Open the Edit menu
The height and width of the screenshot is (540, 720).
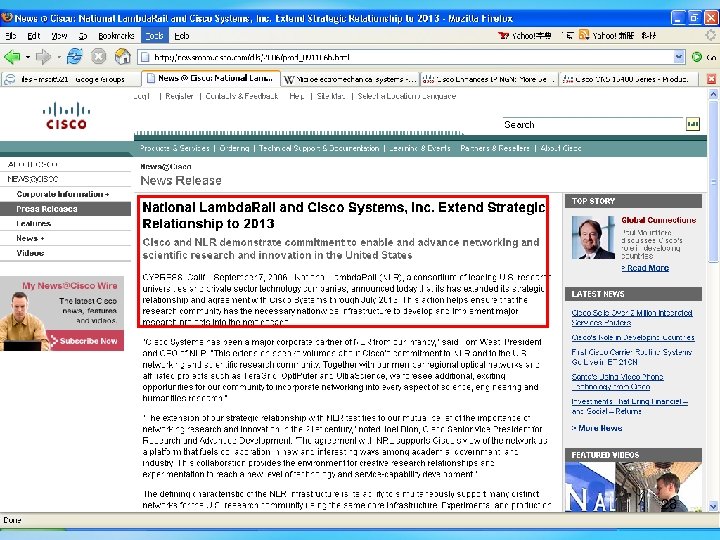34,35
